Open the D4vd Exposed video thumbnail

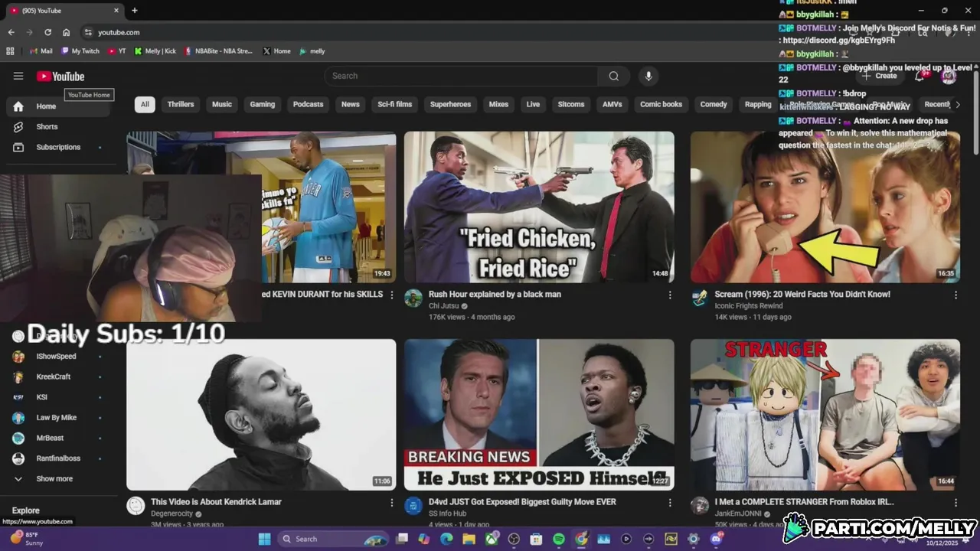pos(539,415)
